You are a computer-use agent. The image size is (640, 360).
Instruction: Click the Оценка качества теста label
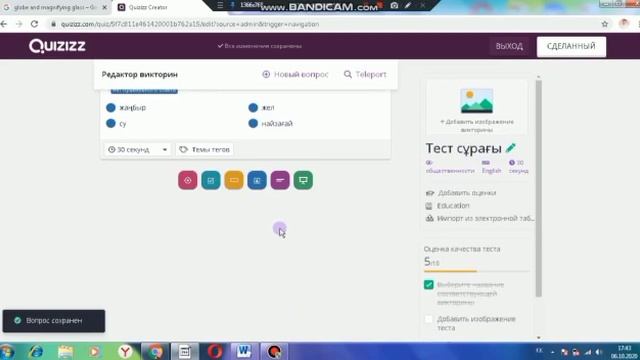462,249
